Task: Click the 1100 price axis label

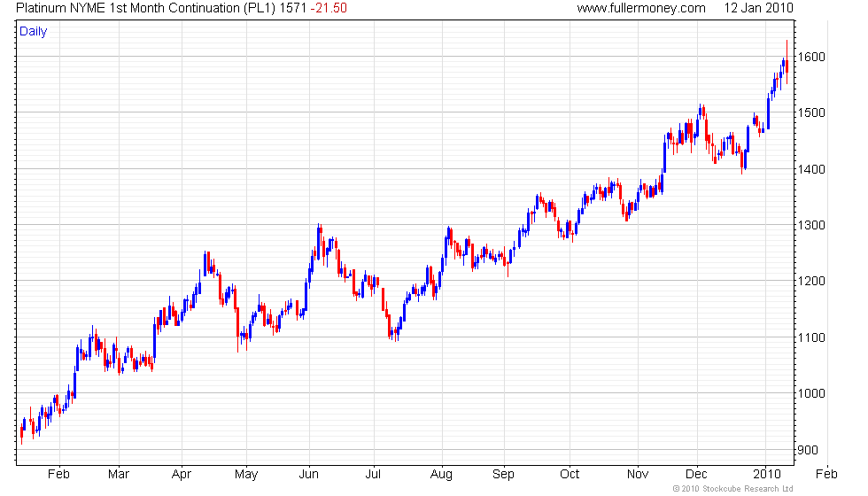Action: pos(811,337)
